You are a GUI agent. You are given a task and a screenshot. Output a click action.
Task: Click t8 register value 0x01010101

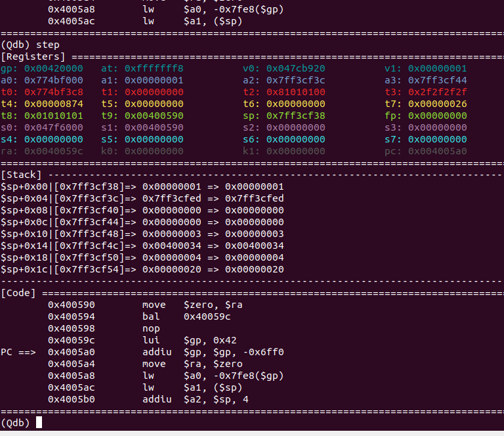(x=54, y=116)
